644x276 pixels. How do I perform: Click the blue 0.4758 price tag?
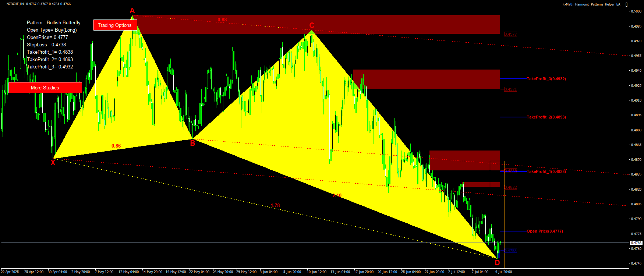point(510,251)
